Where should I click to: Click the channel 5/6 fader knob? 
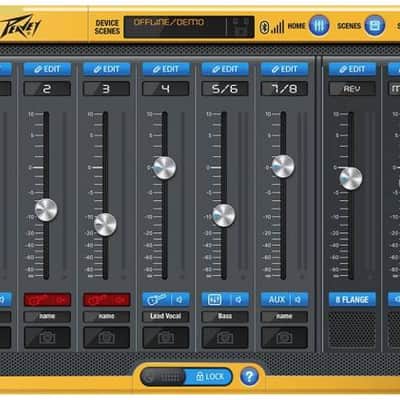(224, 215)
